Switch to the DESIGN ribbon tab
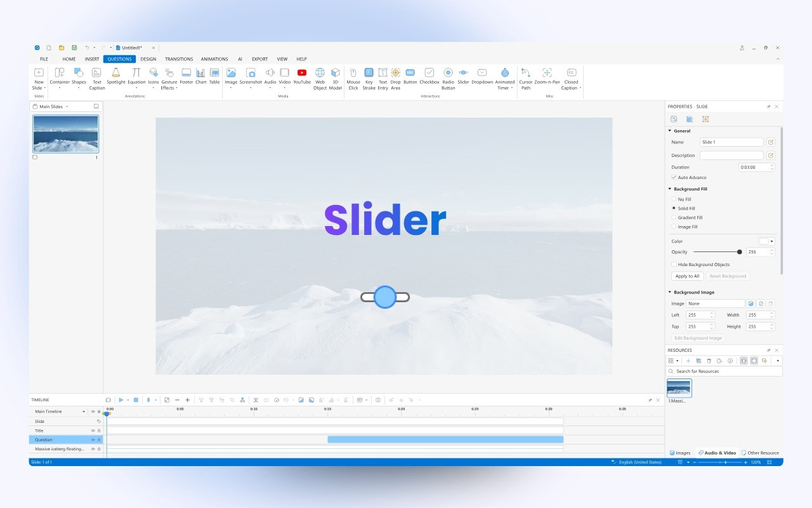Viewport: 812px width, 508px height. point(148,59)
